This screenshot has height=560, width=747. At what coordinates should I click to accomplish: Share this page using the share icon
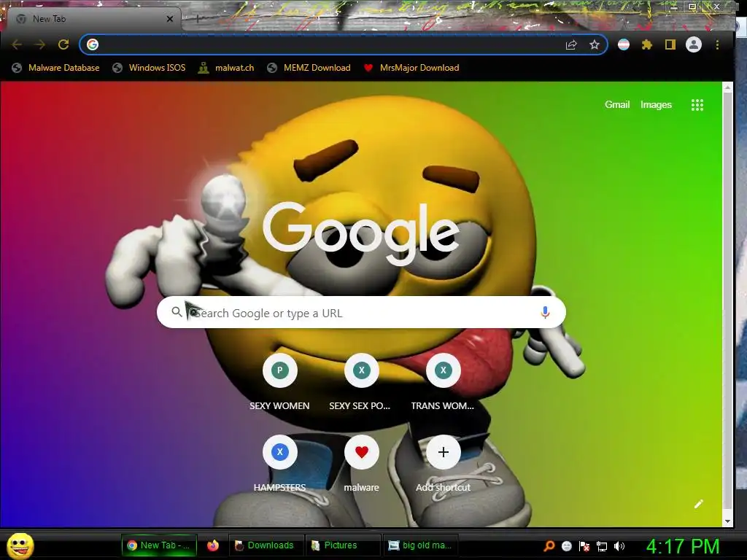click(571, 44)
